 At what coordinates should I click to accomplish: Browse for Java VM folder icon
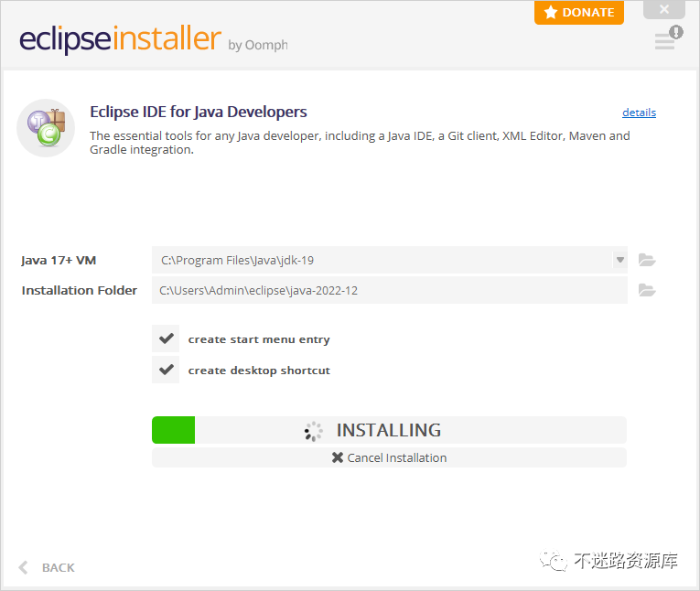pyautogui.click(x=646, y=260)
